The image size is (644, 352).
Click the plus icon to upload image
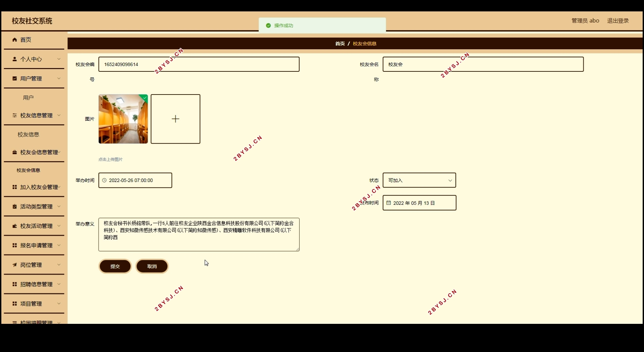(x=175, y=119)
